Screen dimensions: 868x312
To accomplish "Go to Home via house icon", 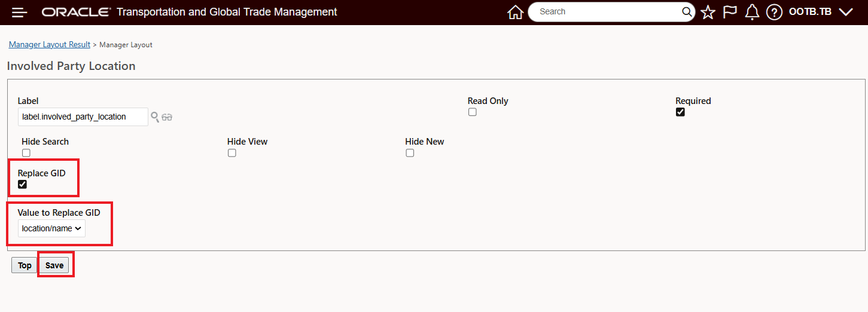I will pyautogui.click(x=515, y=13).
